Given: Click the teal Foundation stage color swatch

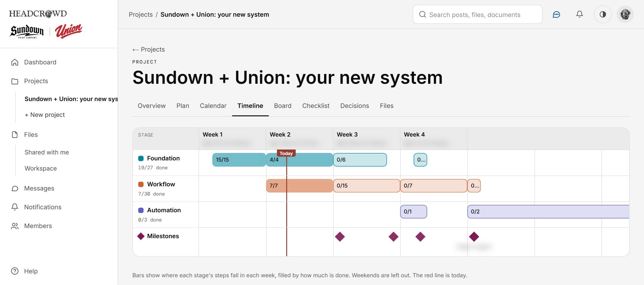Looking at the screenshot, I should tap(141, 158).
